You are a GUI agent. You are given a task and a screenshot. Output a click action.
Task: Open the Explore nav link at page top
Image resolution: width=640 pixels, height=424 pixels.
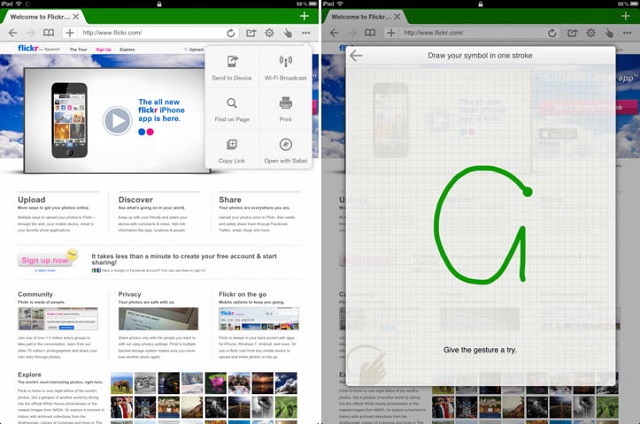tap(127, 49)
